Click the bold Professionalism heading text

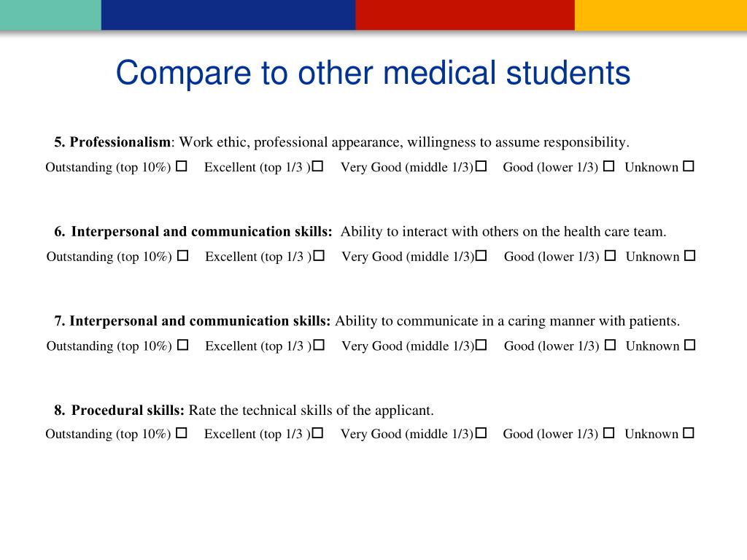point(120,142)
